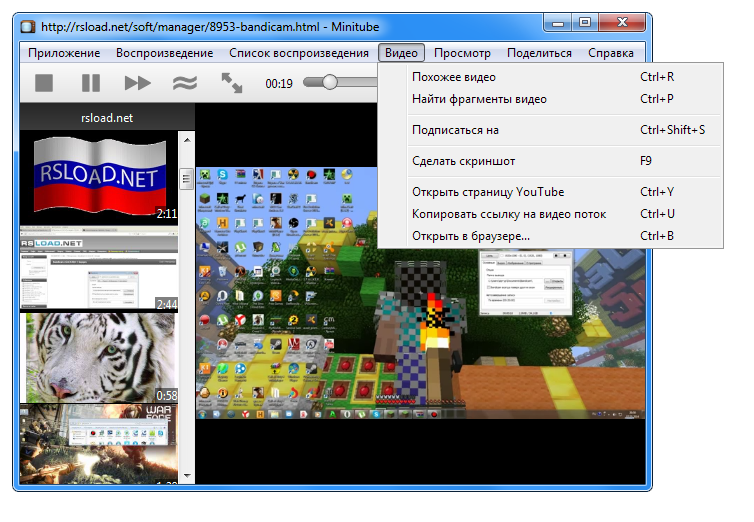Click the playing video area
The width and height of the screenshot is (754, 522).
pos(420,293)
